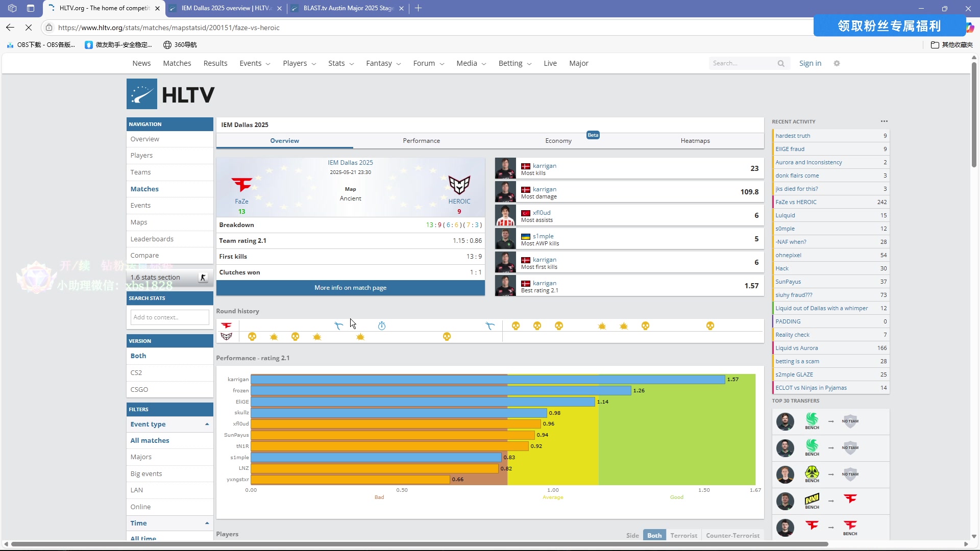
Task: Select Both version filter
Action: pos(170,356)
